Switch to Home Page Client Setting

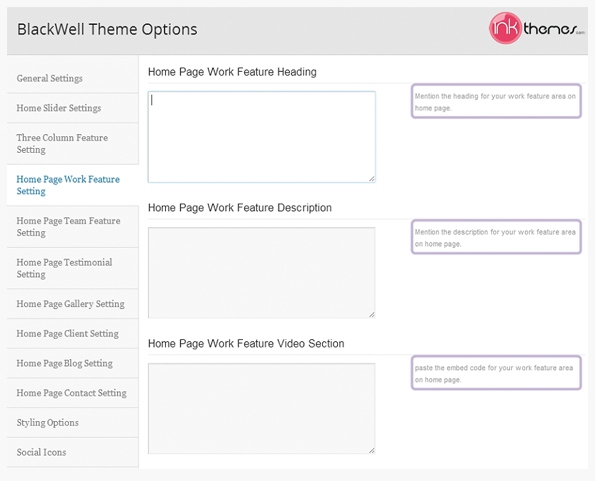point(72,333)
